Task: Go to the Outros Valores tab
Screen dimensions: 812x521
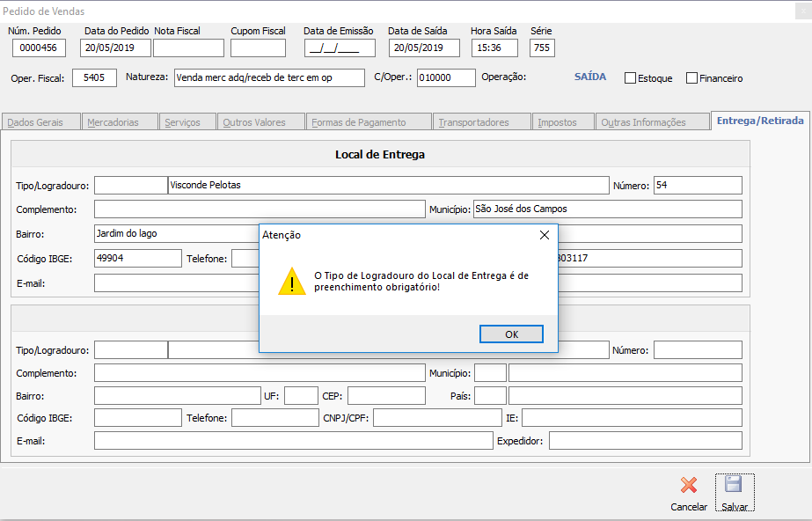Action: pyautogui.click(x=261, y=122)
